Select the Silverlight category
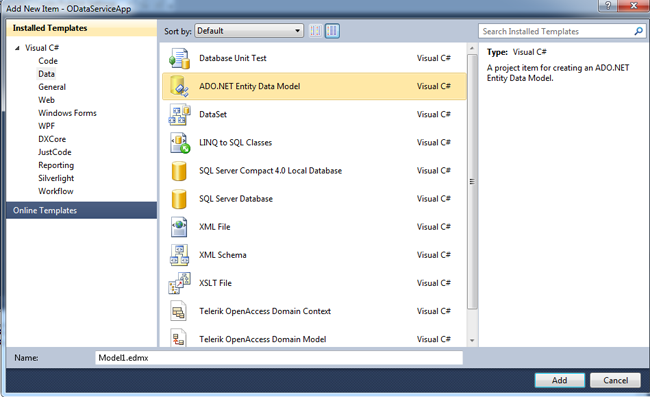This screenshot has height=397, width=650. point(56,178)
